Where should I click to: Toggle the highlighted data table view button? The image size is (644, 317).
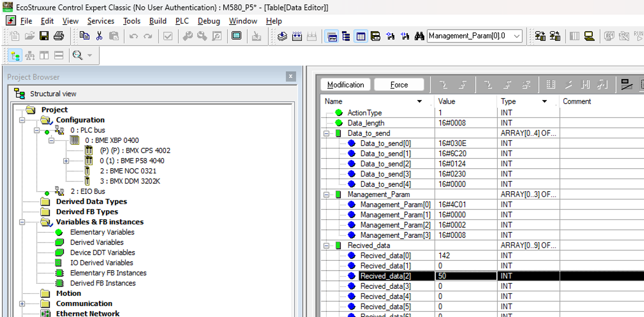(361, 36)
